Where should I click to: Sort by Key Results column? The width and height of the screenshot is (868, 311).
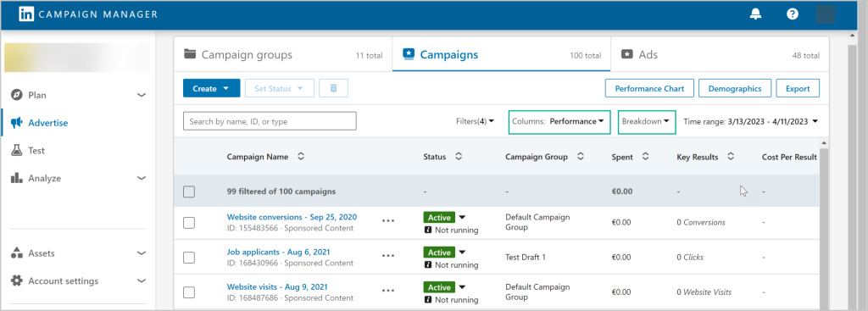pos(731,157)
